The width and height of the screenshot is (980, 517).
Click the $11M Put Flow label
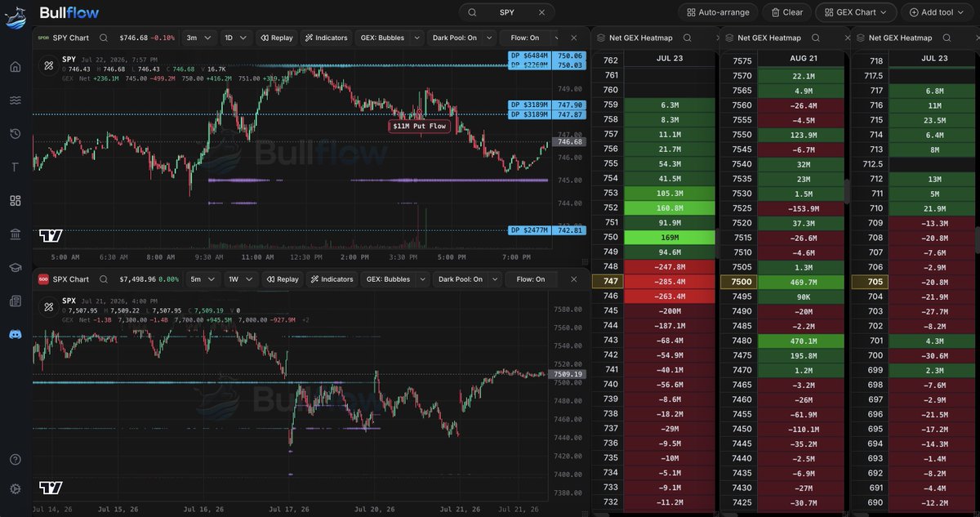(419, 127)
